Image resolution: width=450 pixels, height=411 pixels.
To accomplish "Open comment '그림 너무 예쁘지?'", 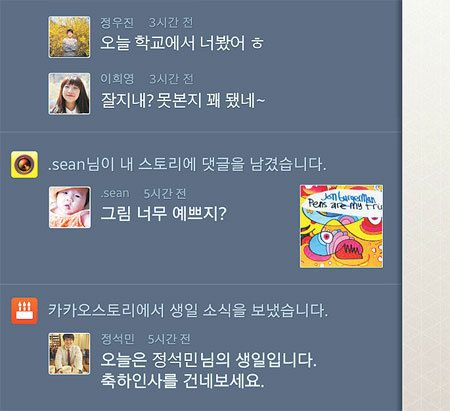I will (163, 213).
